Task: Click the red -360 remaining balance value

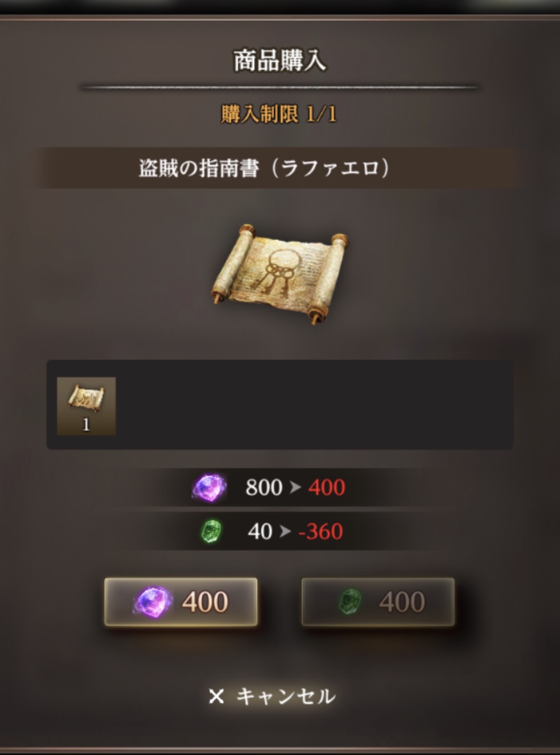Action: pos(321,531)
